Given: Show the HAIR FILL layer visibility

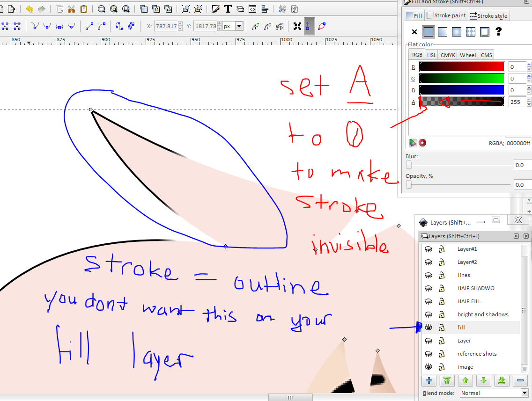Looking at the screenshot, I should click(x=429, y=301).
